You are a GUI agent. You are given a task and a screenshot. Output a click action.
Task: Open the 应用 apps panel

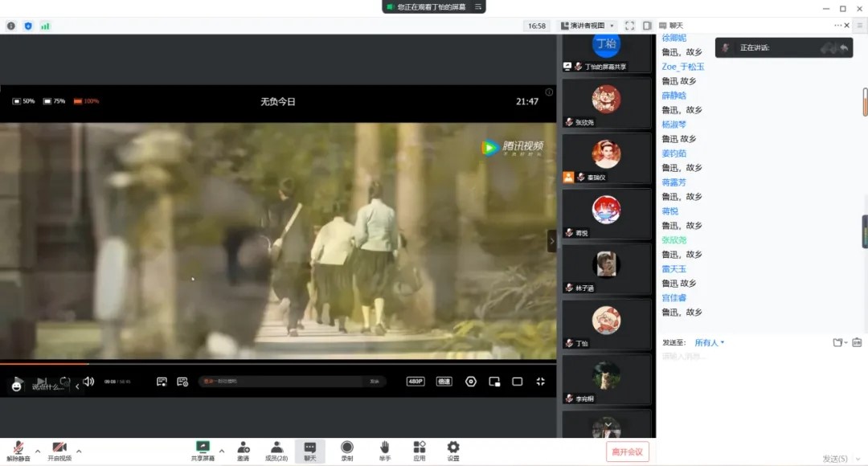coord(420,451)
